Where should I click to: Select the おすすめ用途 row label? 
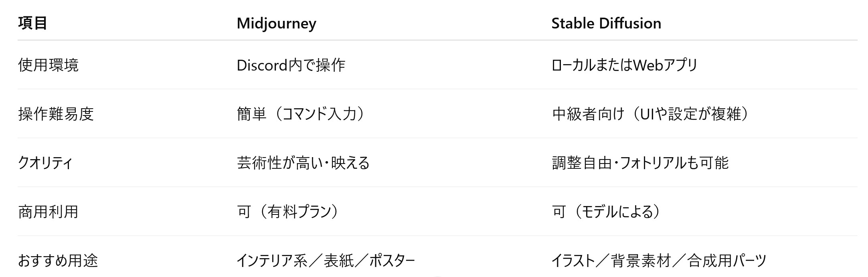pos(58,261)
